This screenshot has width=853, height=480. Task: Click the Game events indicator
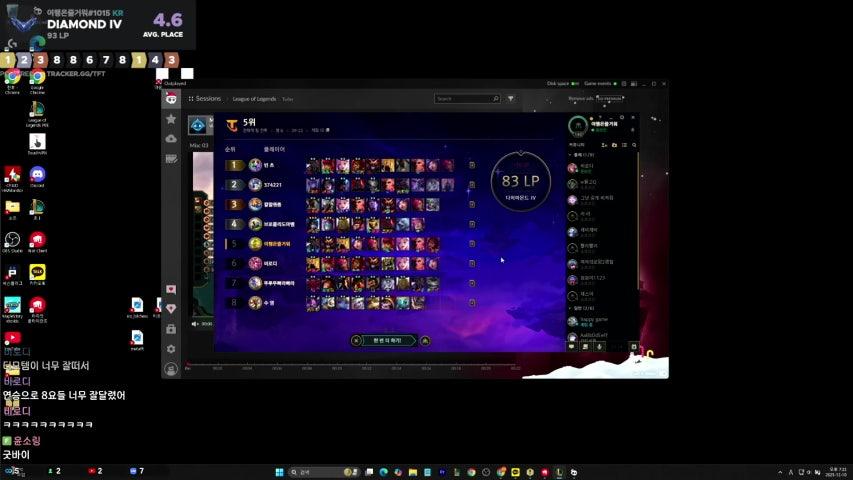(600, 83)
